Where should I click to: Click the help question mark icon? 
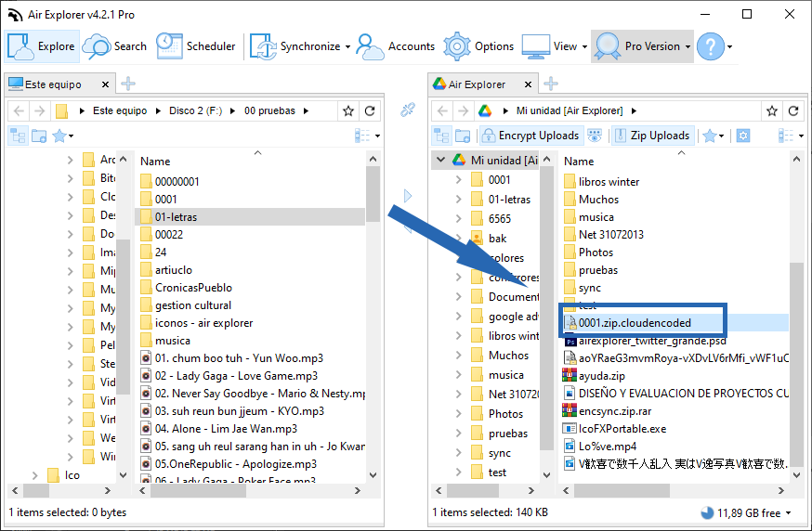click(x=711, y=46)
